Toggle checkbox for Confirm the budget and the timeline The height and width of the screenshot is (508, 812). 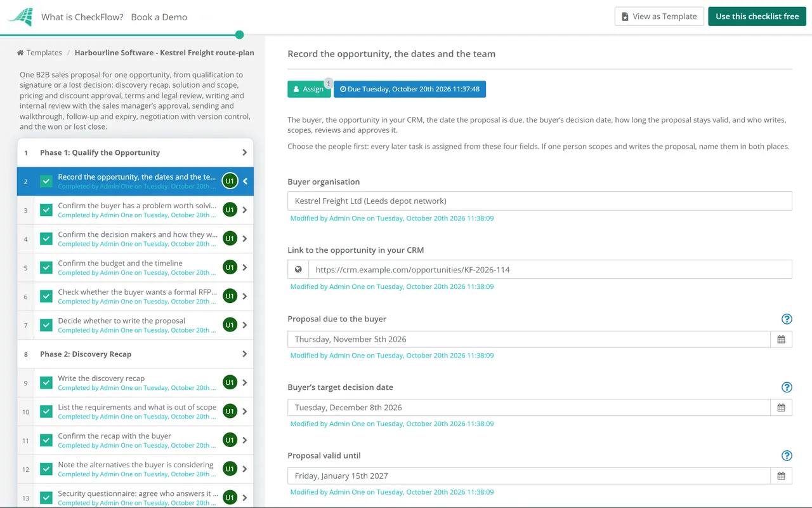click(x=46, y=267)
